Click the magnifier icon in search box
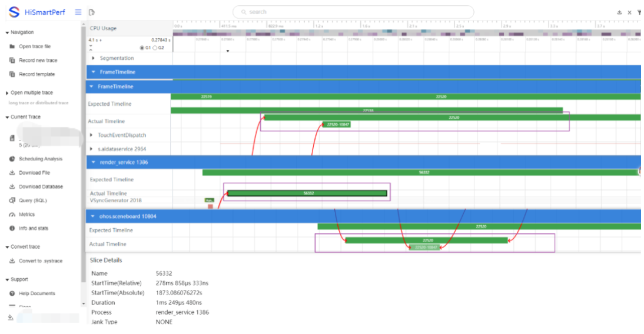 [244, 12]
